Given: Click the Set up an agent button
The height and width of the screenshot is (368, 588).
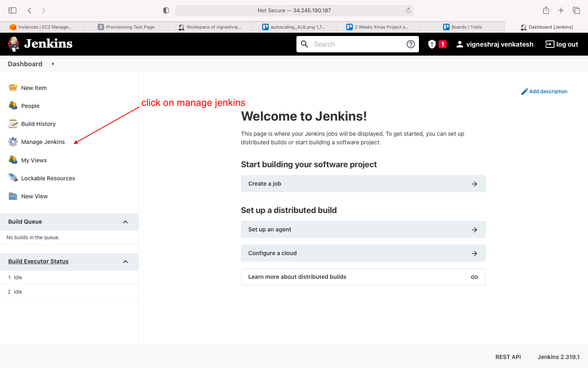Looking at the screenshot, I should click(363, 229).
